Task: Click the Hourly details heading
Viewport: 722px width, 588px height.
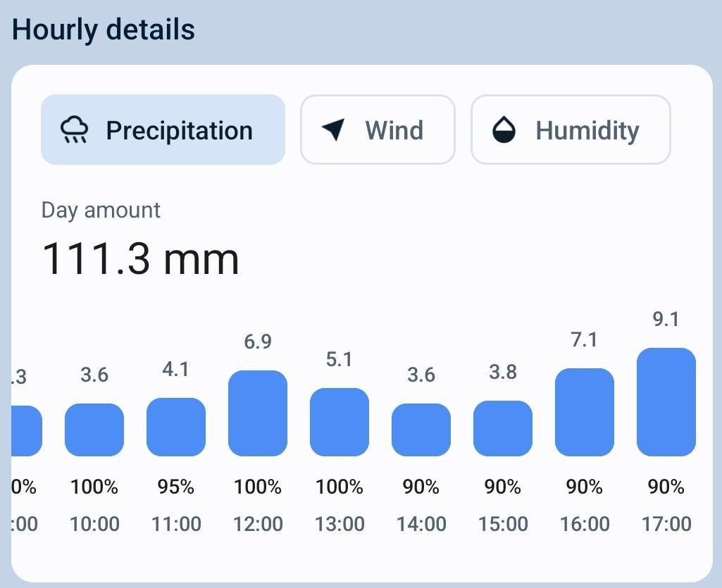Action: tap(104, 30)
